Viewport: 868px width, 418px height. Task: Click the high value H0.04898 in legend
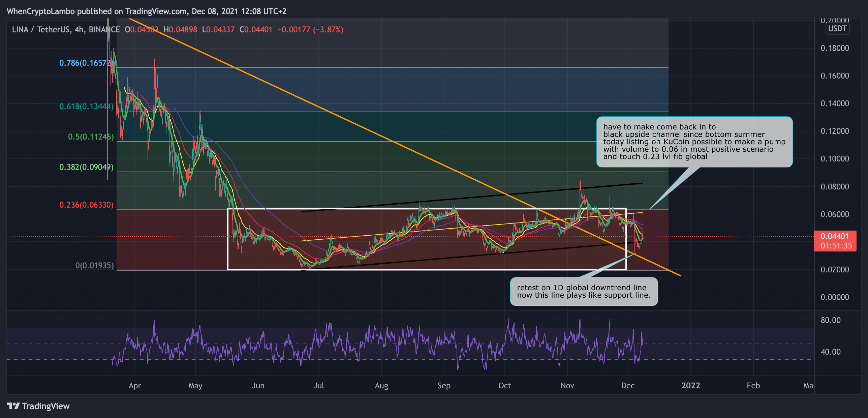pos(180,30)
